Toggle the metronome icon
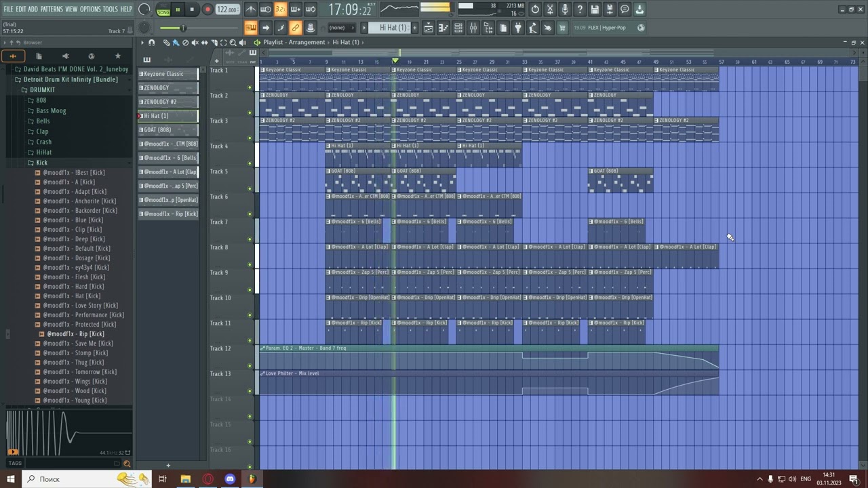 point(251,9)
